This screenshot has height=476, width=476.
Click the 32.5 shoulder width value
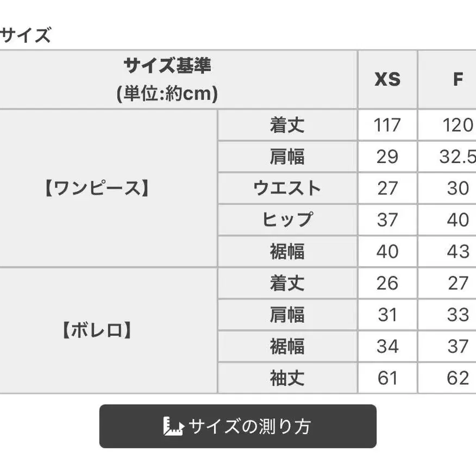tap(458, 157)
